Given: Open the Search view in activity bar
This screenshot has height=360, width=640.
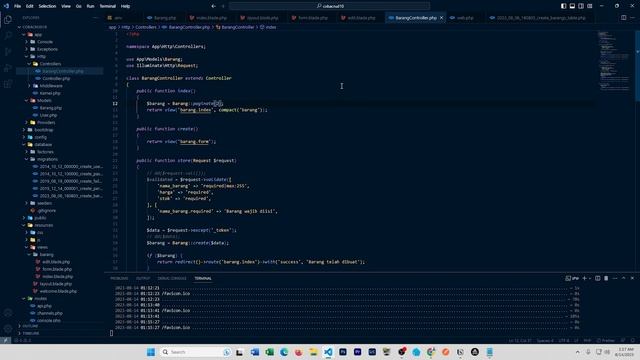Looking at the screenshot, I should (x=8, y=36).
